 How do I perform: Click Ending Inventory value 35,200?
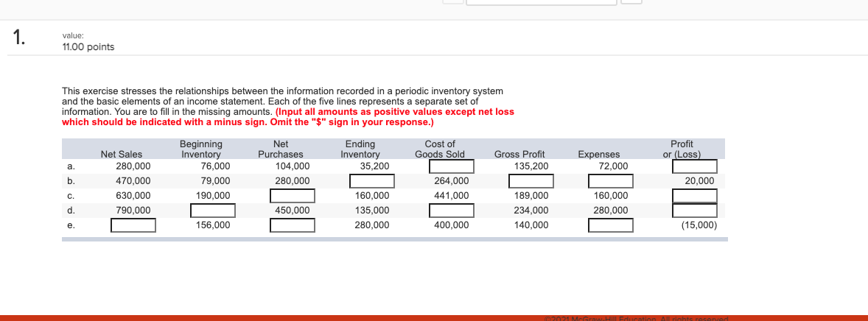point(375,166)
